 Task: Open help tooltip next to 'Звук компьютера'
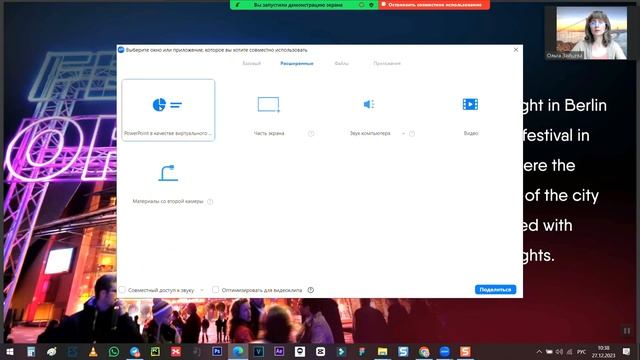pos(412,133)
